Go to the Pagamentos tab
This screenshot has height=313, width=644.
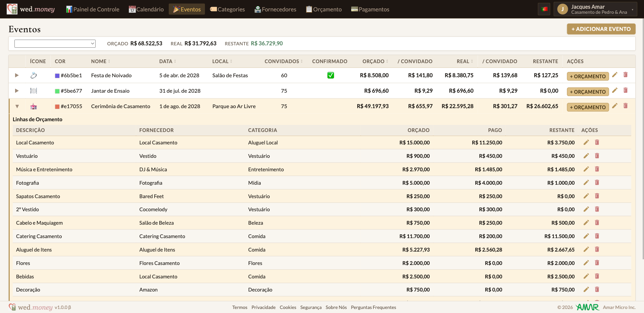tap(370, 9)
